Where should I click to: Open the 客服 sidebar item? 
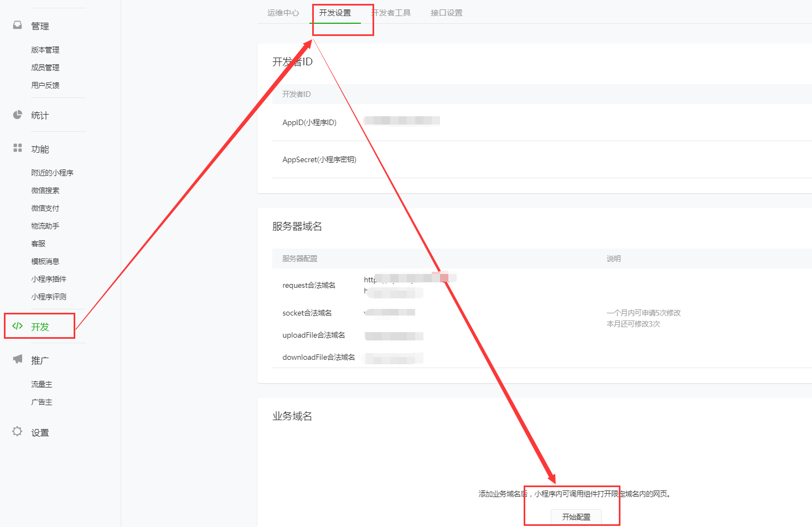[x=39, y=244]
